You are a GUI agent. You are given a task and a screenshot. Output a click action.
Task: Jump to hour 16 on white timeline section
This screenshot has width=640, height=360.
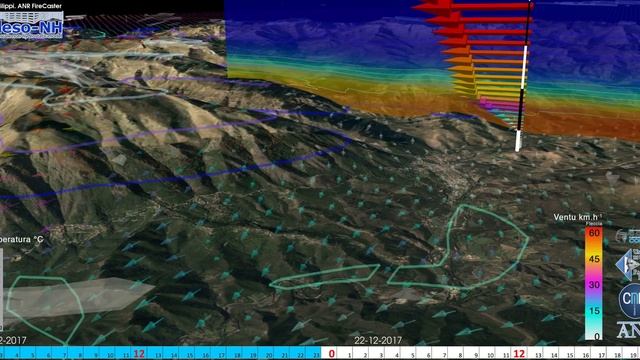(586, 356)
